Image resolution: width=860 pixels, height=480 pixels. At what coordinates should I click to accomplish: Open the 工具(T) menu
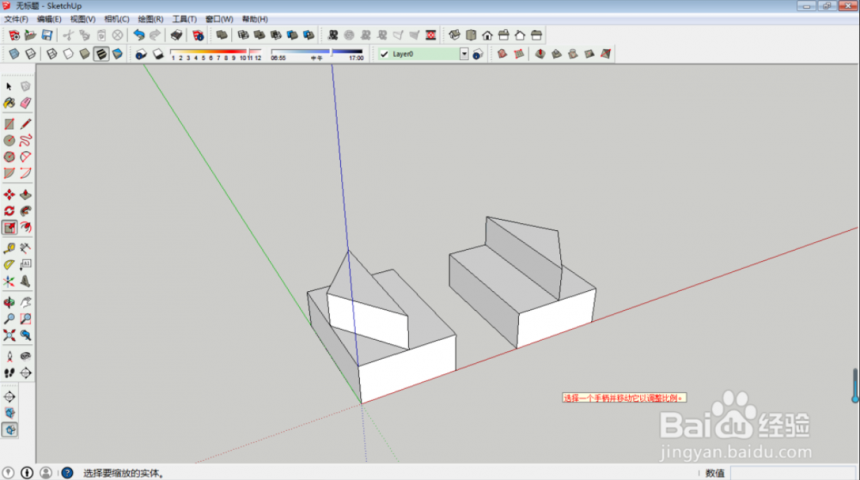pos(185,19)
